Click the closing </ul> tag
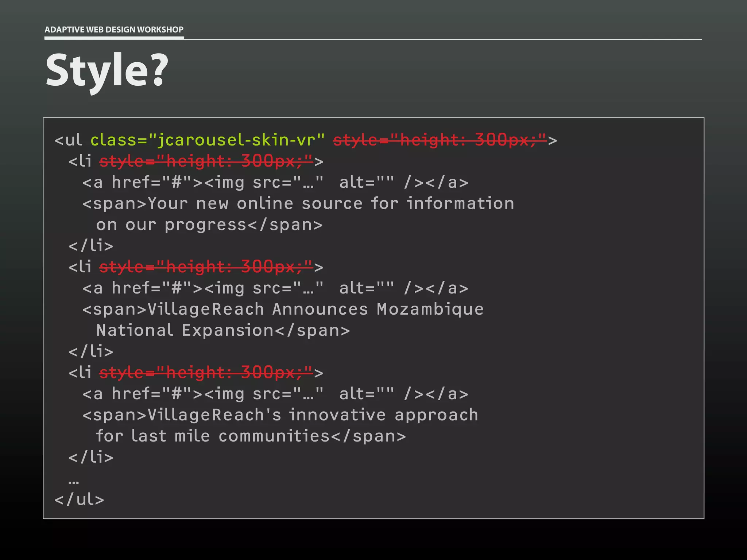747x560 pixels. tap(79, 499)
